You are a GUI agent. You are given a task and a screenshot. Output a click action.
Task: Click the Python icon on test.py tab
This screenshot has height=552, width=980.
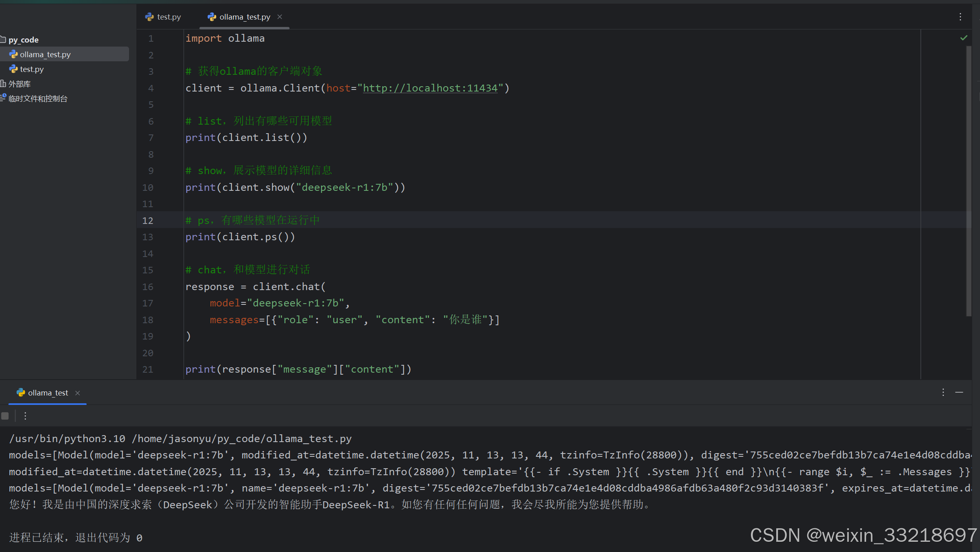coord(149,17)
